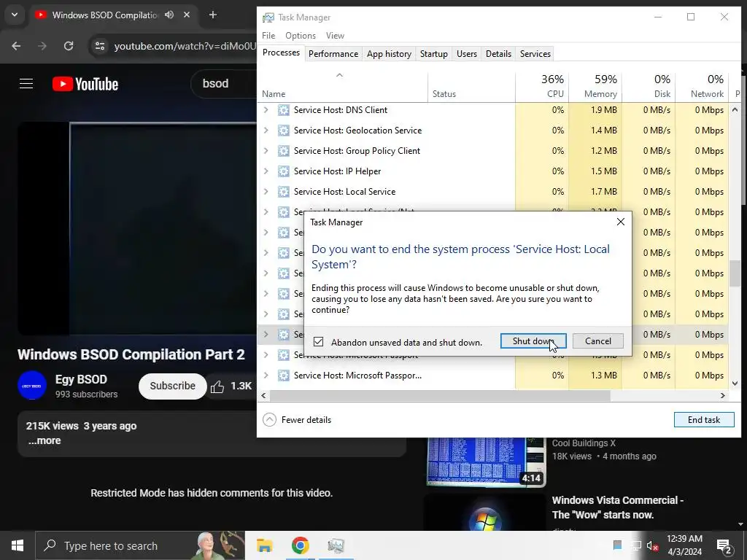Viewport: 747px width, 560px height.
Task: Click the Name column sort arrow
Action: [340, 75]
